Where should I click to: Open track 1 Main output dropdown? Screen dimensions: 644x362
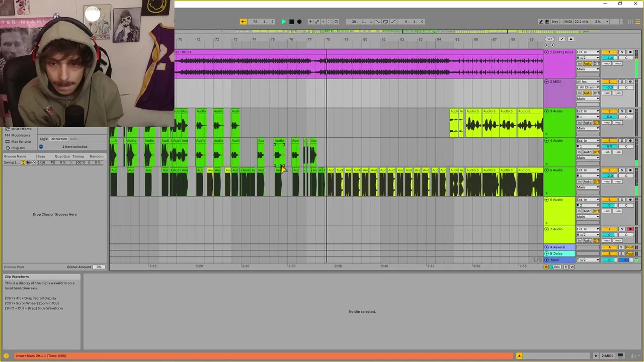click(588, 69)
